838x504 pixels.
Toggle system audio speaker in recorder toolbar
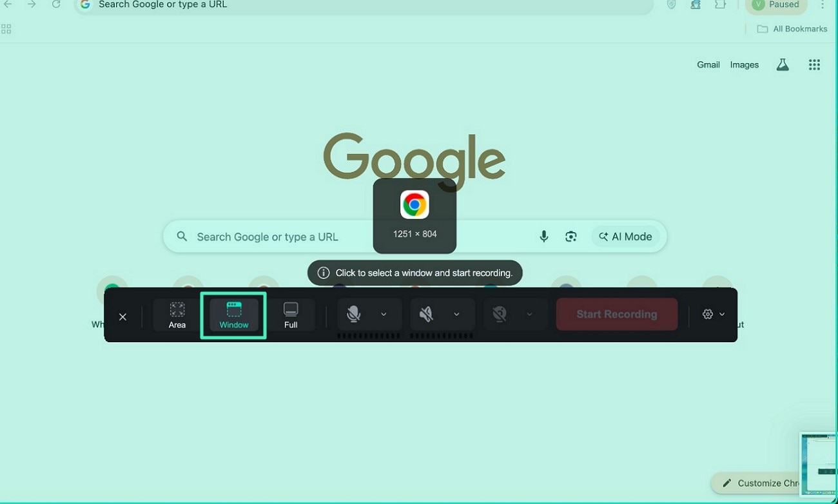point(426,314)
